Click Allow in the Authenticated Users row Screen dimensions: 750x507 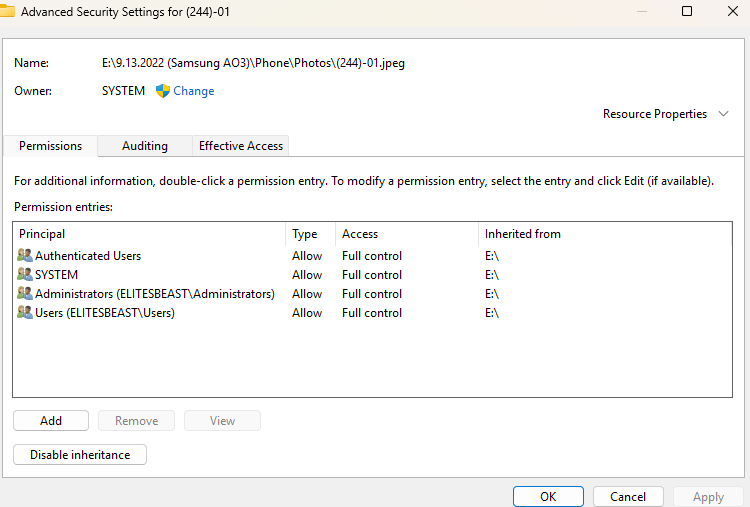[x=307, y=256]
